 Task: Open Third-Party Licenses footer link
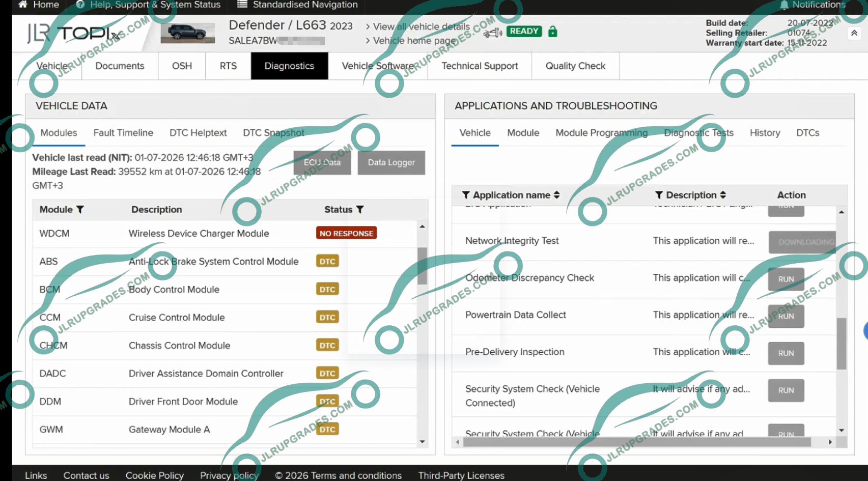[461, 475]
